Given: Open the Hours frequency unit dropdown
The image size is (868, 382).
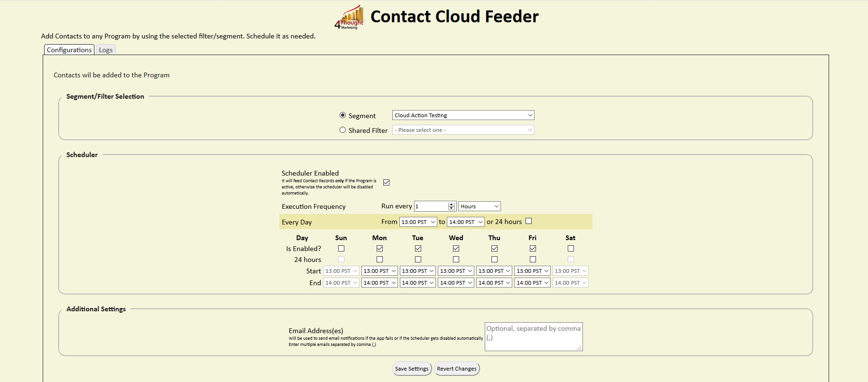Looking at the screenshot, I should pyautogui.click(x=479, y=206).
